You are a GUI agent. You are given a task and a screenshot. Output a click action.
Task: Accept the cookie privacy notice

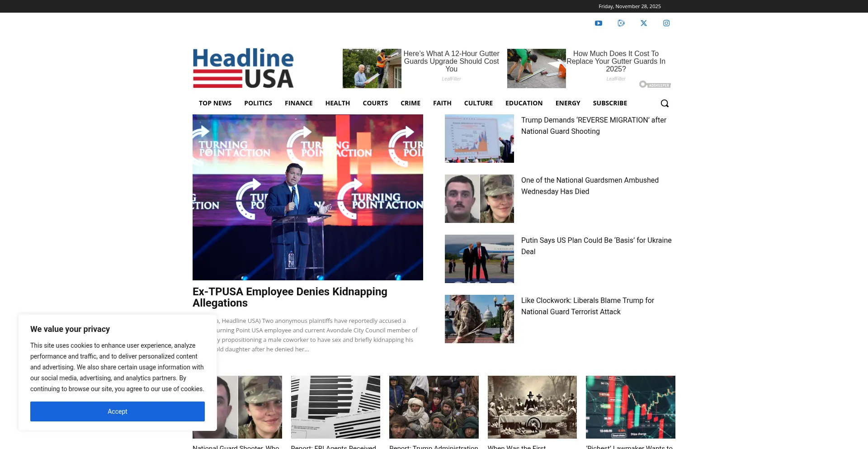[118, 411]
